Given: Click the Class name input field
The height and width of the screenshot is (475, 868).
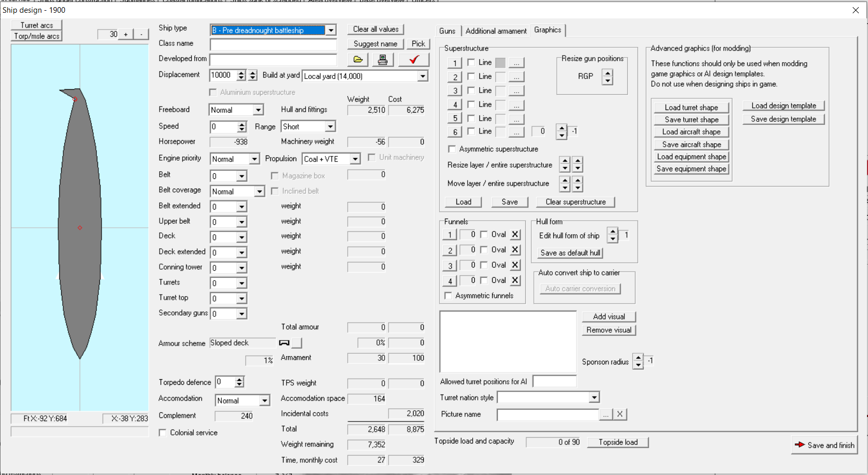Looking at the screenshot, I should pos(273,44).
